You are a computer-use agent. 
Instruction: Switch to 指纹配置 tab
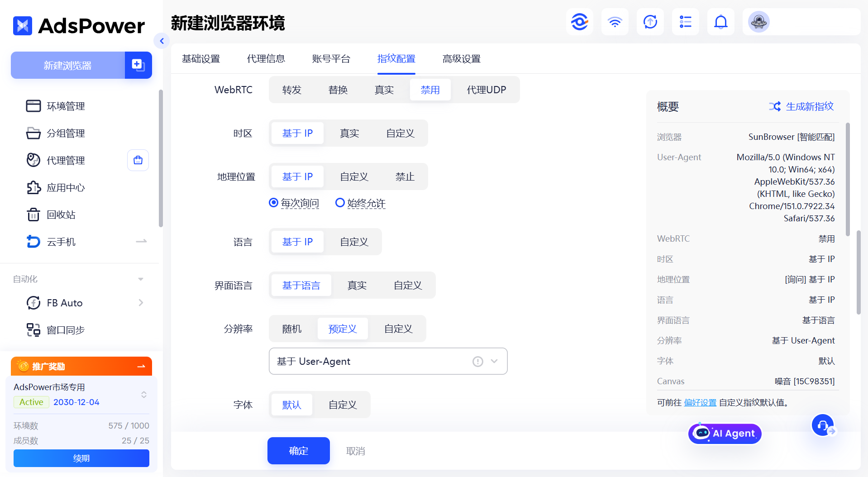click(x=396, y=59)
